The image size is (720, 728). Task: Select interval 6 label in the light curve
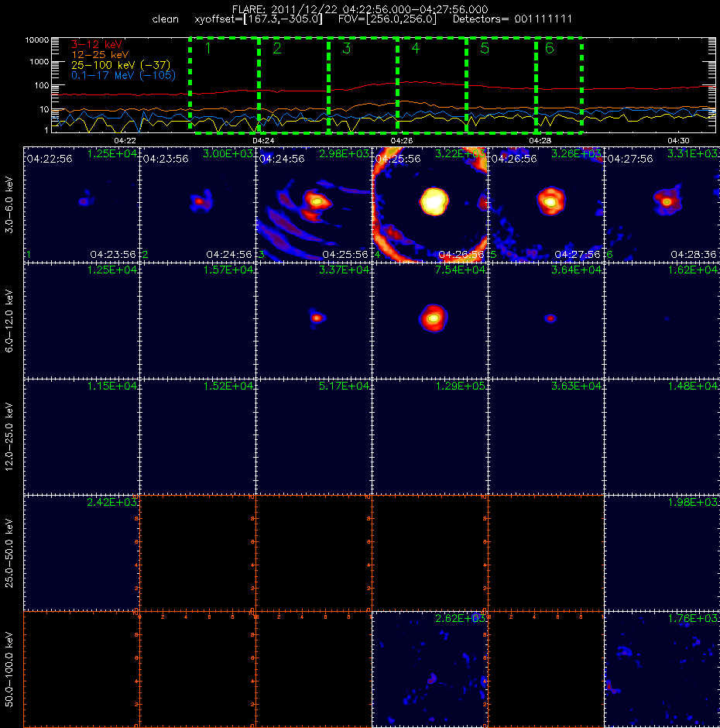click(549, 48)
